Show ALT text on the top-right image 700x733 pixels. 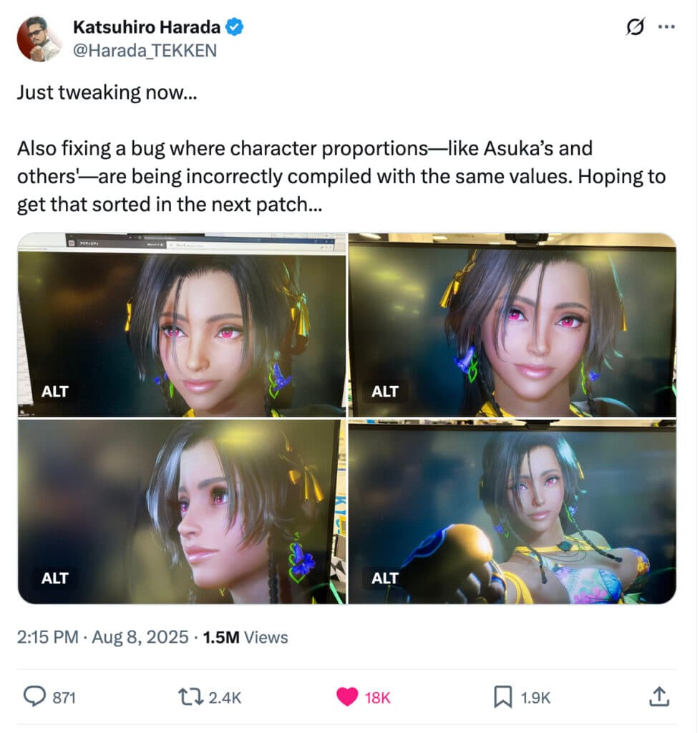pos(385,392)
